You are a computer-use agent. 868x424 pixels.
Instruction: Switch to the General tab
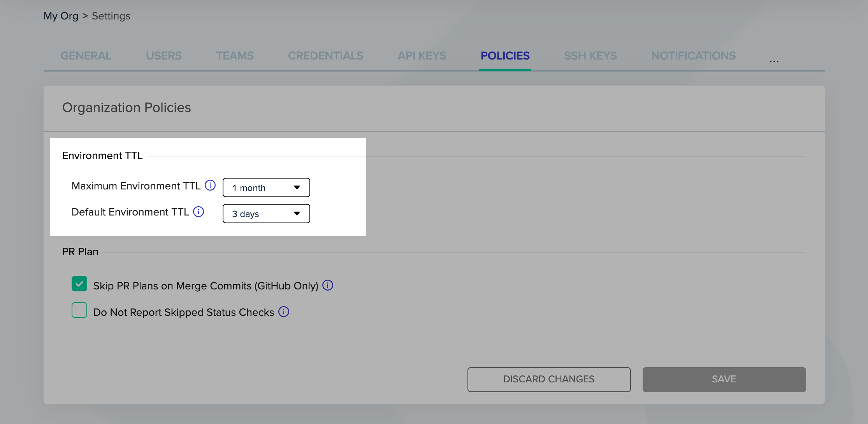[x=86, y=56]
